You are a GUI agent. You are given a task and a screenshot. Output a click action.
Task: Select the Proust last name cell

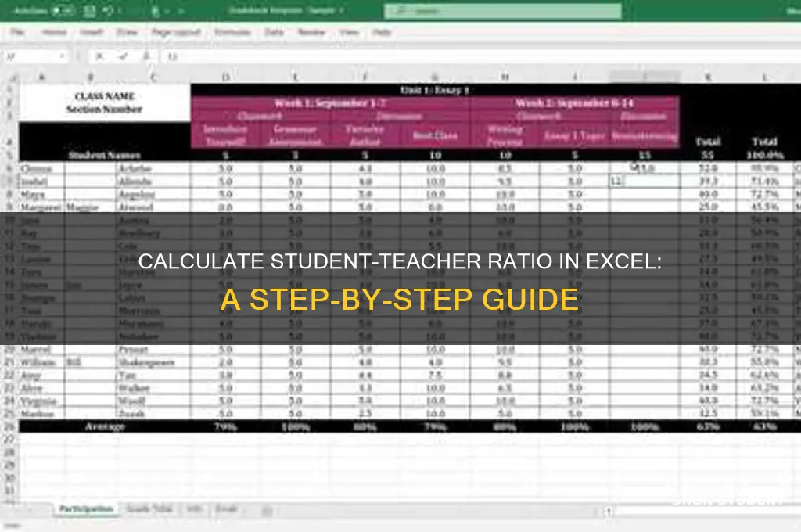click(x=153, y=350)
